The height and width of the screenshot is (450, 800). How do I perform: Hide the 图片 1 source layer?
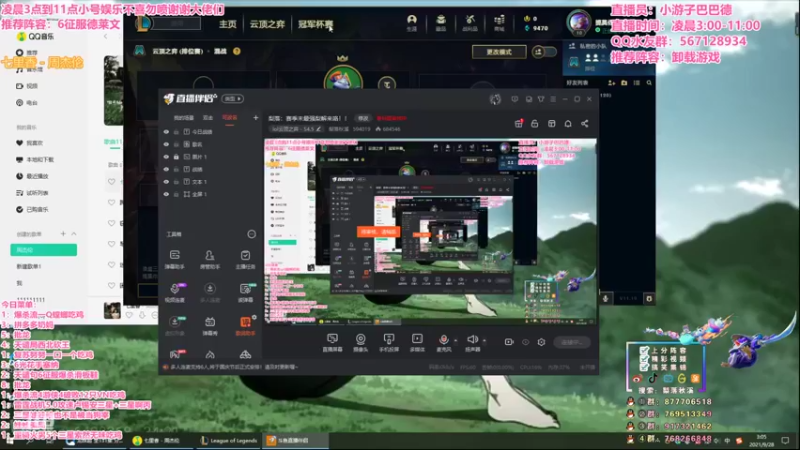pos(166,157)
